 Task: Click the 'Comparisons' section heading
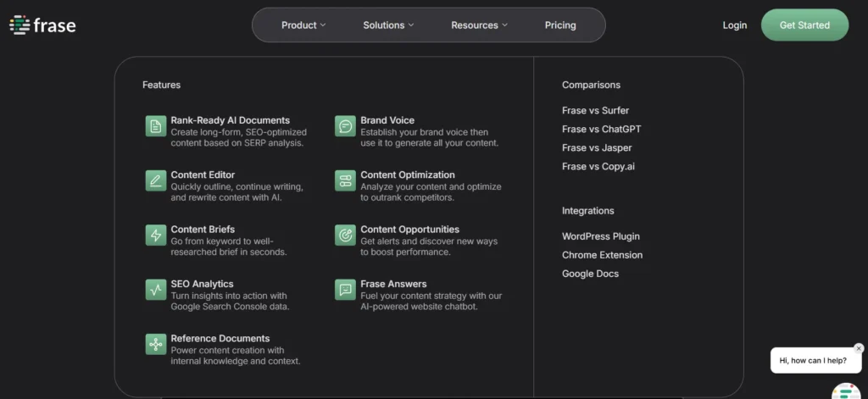[591, 85]
